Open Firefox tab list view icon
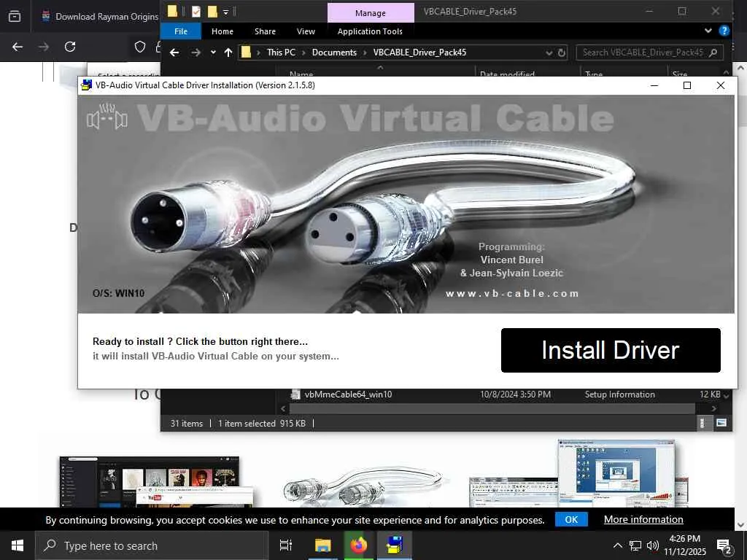 coord(15,17)
